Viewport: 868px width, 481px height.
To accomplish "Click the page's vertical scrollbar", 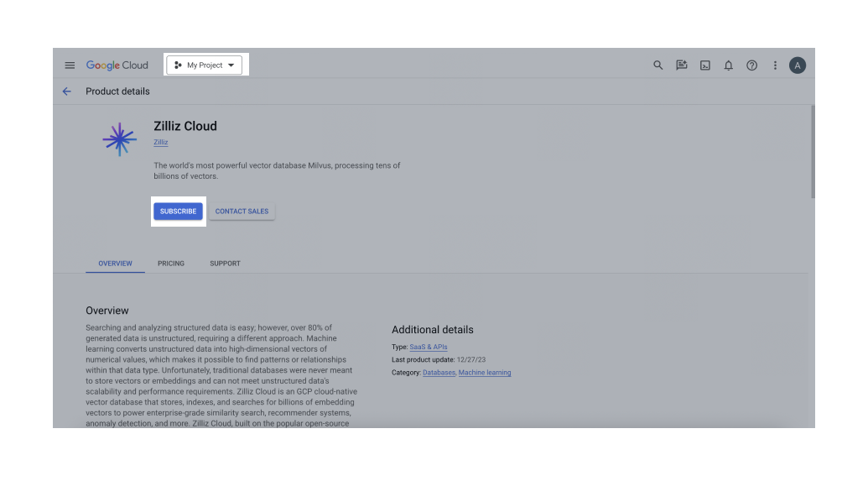I will coord(812,151).
